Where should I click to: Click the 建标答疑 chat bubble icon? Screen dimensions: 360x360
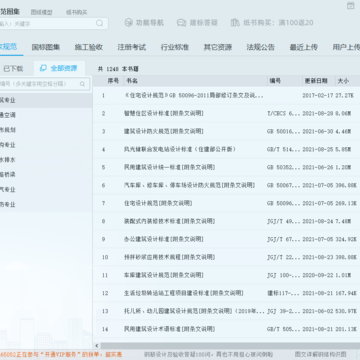[x=181, y=23]
